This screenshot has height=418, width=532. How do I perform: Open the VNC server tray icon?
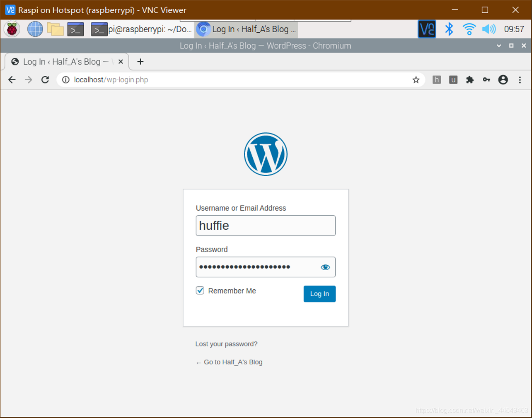coord(427,29)
